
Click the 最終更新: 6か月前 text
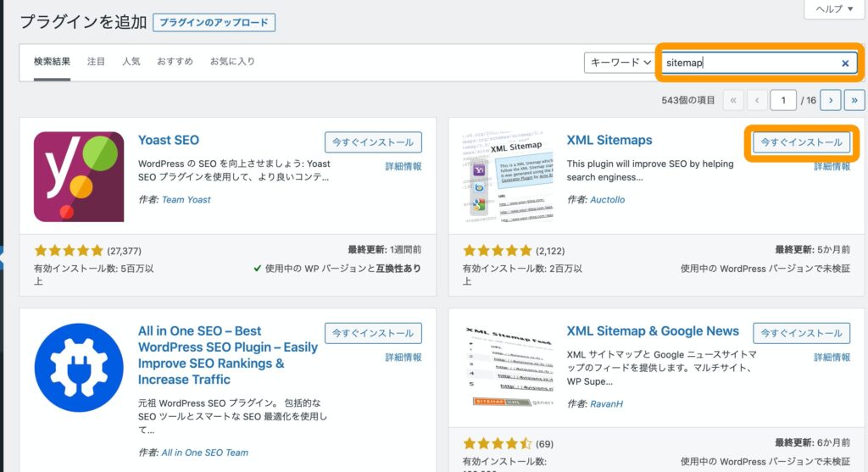(x=813, y=442)
